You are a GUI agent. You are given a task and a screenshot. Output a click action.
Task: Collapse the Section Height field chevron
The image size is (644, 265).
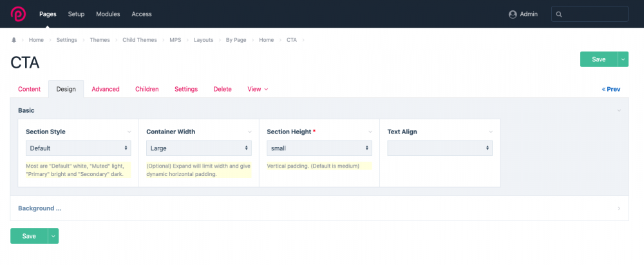click(x=370, y=132)
